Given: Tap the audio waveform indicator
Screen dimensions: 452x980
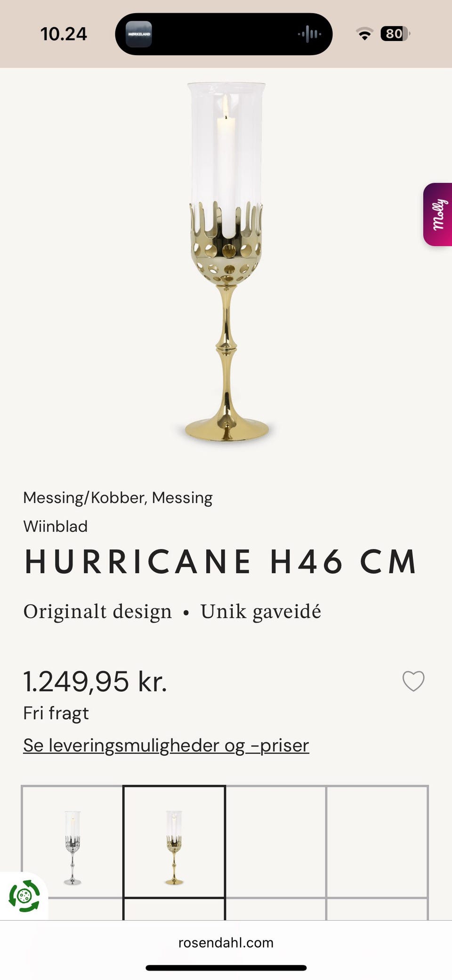Looking at the screenshot, I should click(x=309, y=34).
